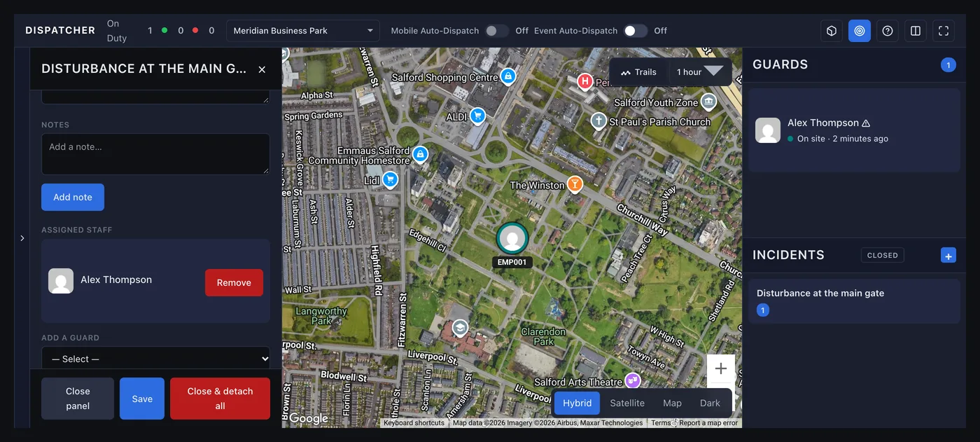Image resolution: width=980 pixels, height=442 pixels.
Task: Add new incident with plus icon
Action: point(948,256)
